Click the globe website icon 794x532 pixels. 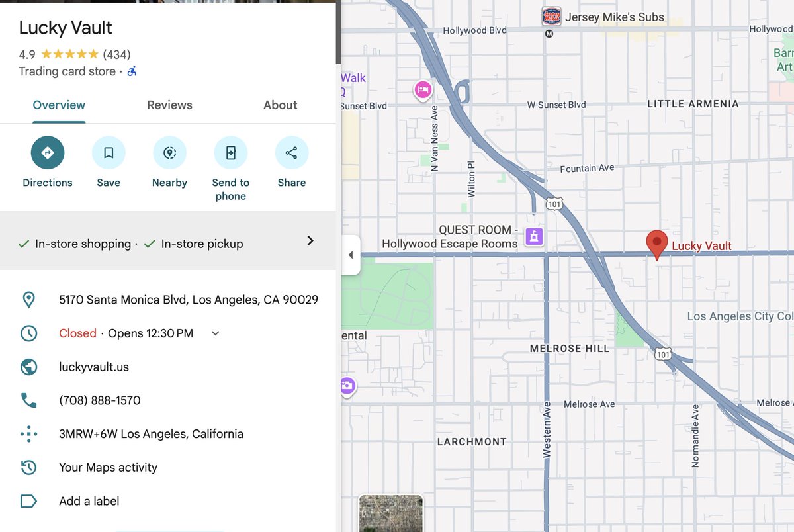pyautogui.click(x=28, y=367)
